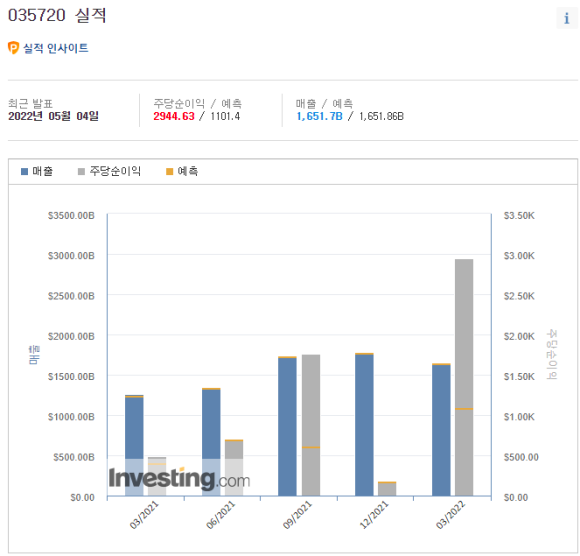Click the 06/2021 x-axis label
The width and height of the screenshot is (580, 556).
(220, 515)
